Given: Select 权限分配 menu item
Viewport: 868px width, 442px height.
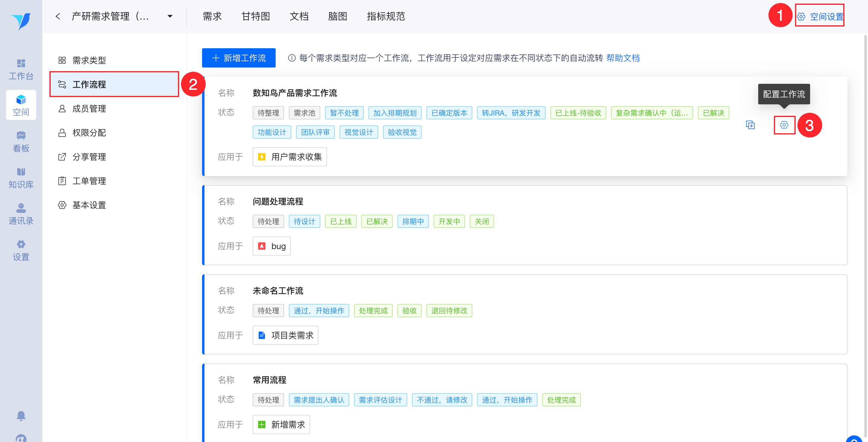Looking at the screenshot, I should click(x=89, y=133).
